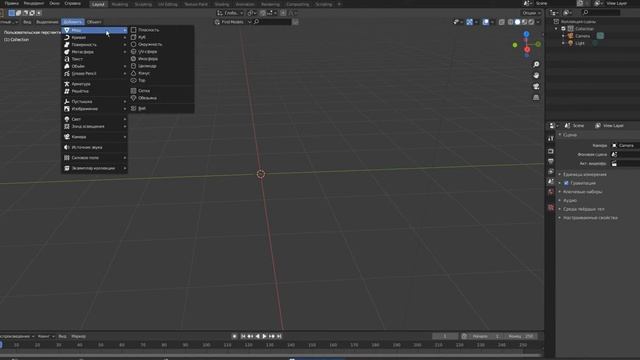Click the pan hand viewport icon
Image resolution: width=640 pixels, height=360 pixels.
[536, 76]
